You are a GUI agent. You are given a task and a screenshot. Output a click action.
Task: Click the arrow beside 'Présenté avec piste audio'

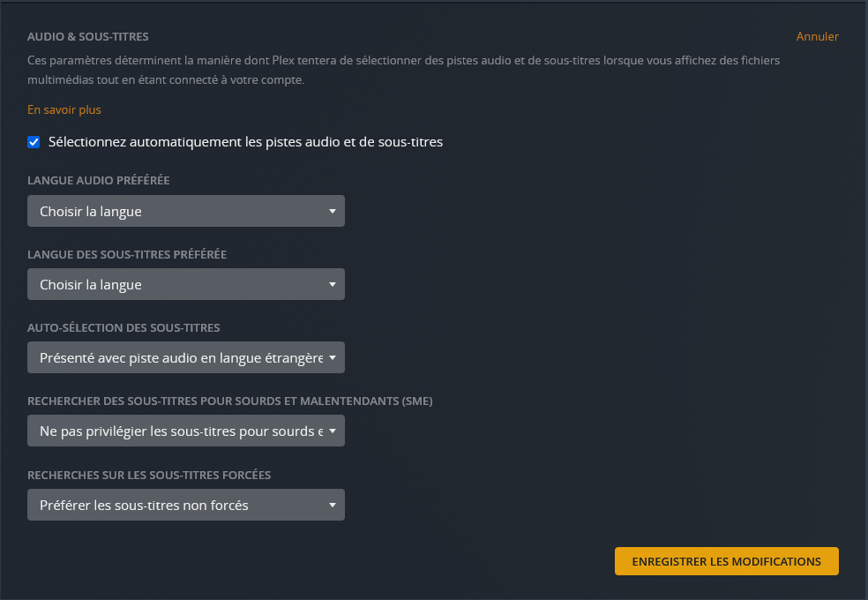pyautogui.click(x=333, y=357)
